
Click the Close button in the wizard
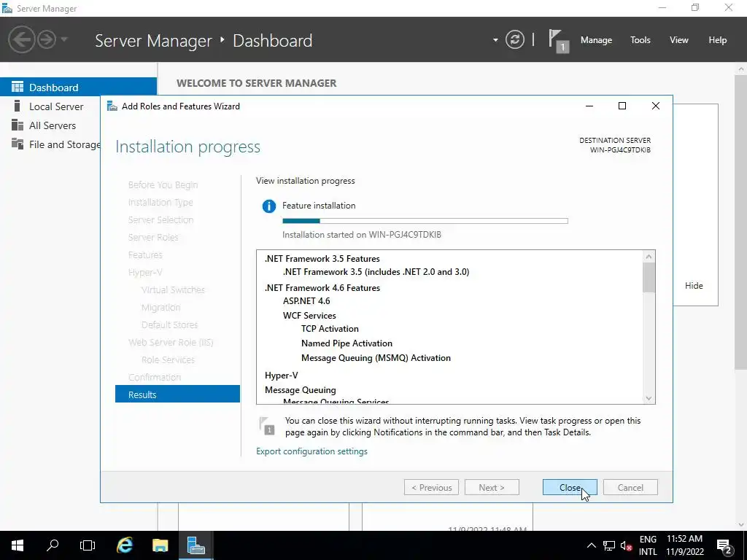[569, 487]
